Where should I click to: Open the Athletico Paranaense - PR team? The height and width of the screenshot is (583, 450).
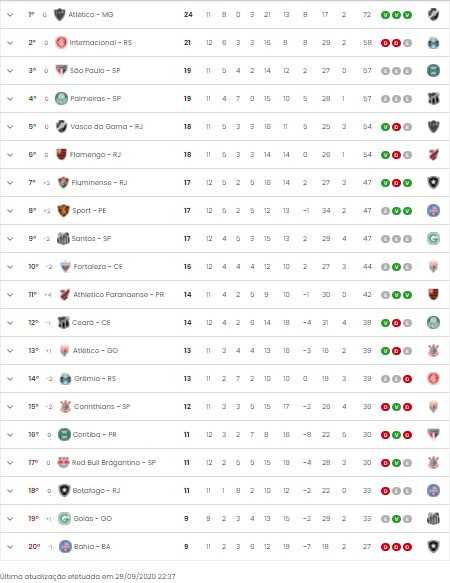119,294
